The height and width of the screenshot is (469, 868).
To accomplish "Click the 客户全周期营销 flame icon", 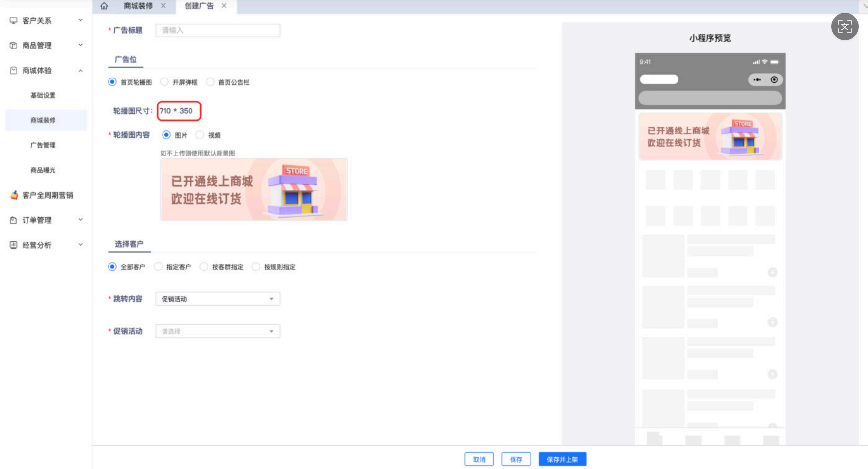I will tap(14, 195).
